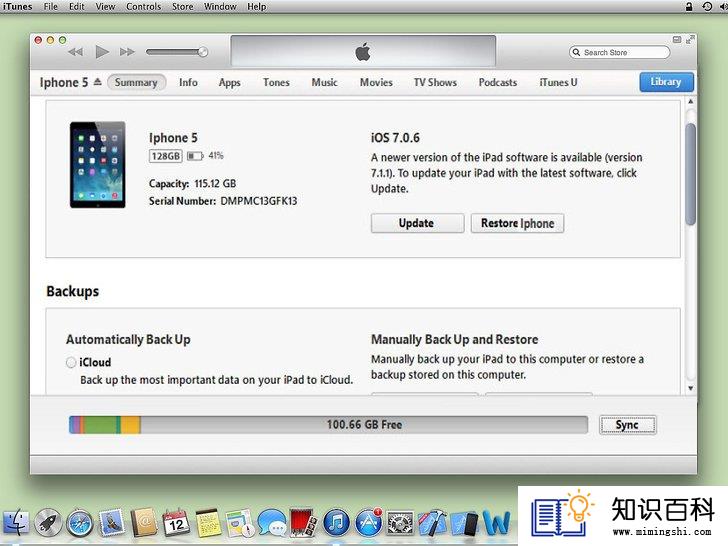Switch to the Podcasts tab
This screenshot has width=728, height=546.
point(498,82)
